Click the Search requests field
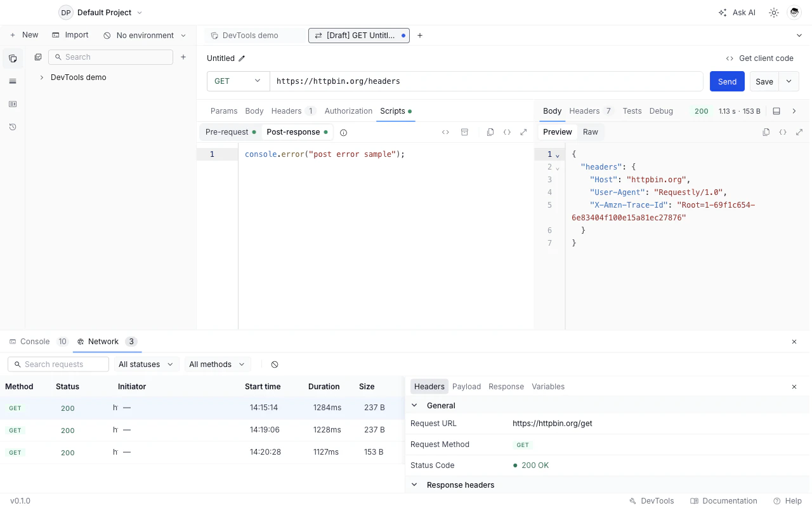Viewport: 812px width, 508px height. coord(58,364)
